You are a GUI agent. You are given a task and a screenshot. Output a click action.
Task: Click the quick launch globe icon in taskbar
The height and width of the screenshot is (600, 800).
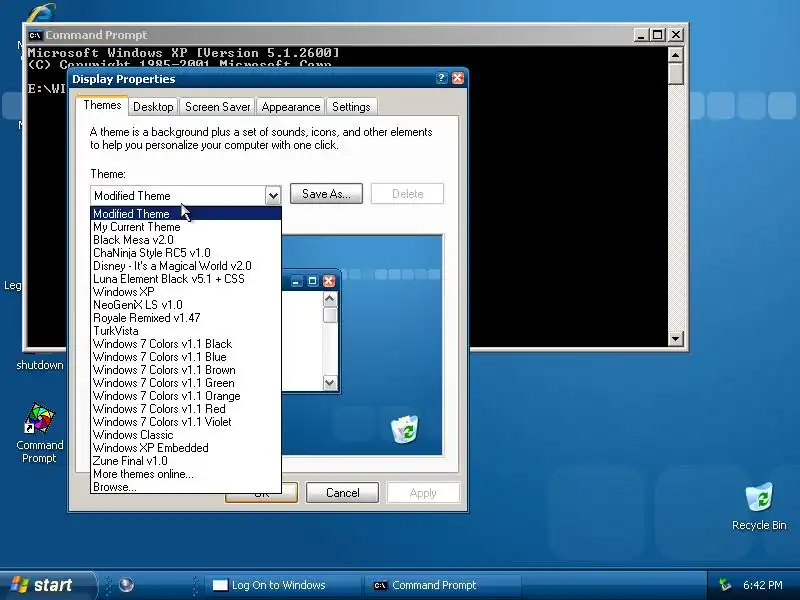tap(126, 585)
